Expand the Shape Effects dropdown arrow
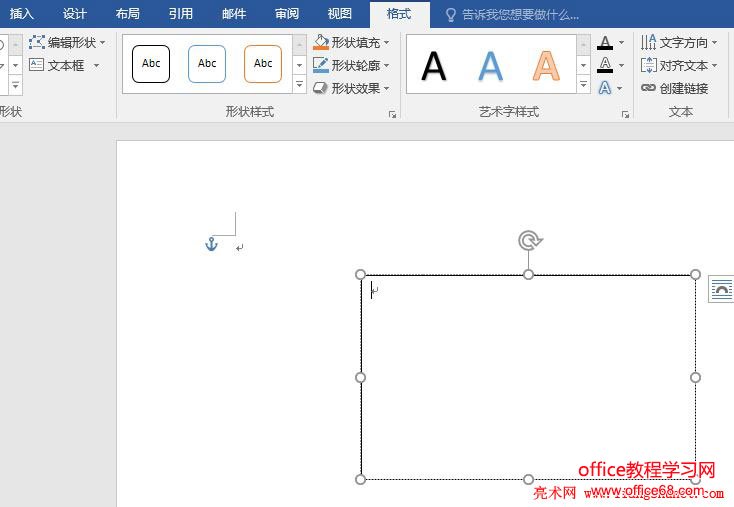Viewport: 734px width, 507px height. pos(387,88)
